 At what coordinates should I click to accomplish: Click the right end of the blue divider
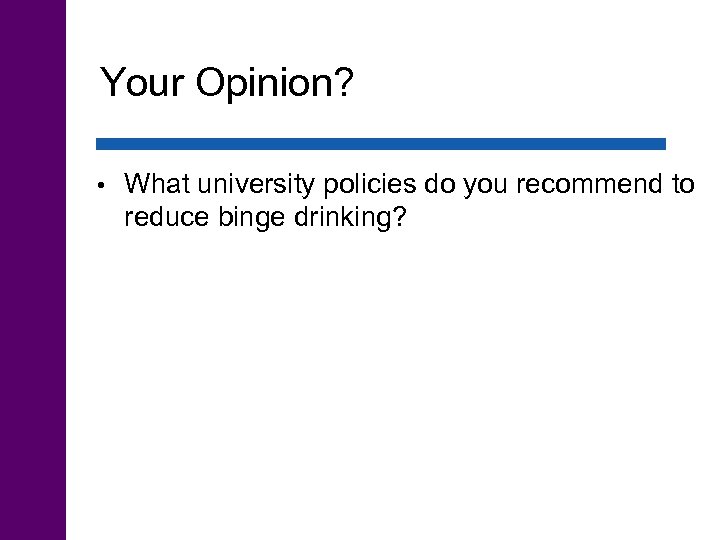click(x=660, y=144)
